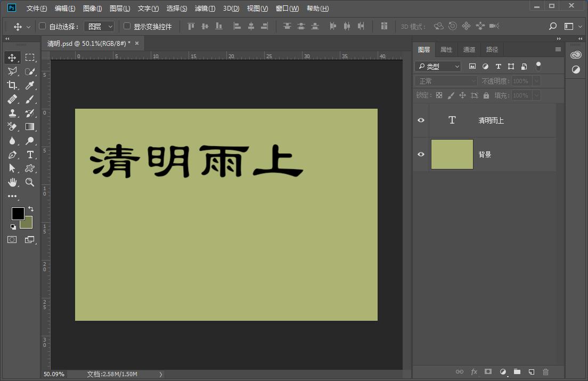Select the Move tool
Viewport: 588px width, 381px height.
click(x=12, y=57)
